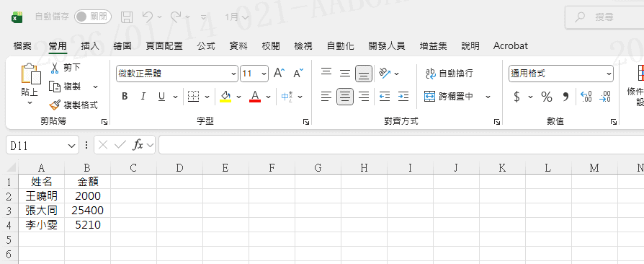Viewport: 644px width, 264px height.
Task: Click the Cut (剪下) scissors icon
Action: pos(55,68)
